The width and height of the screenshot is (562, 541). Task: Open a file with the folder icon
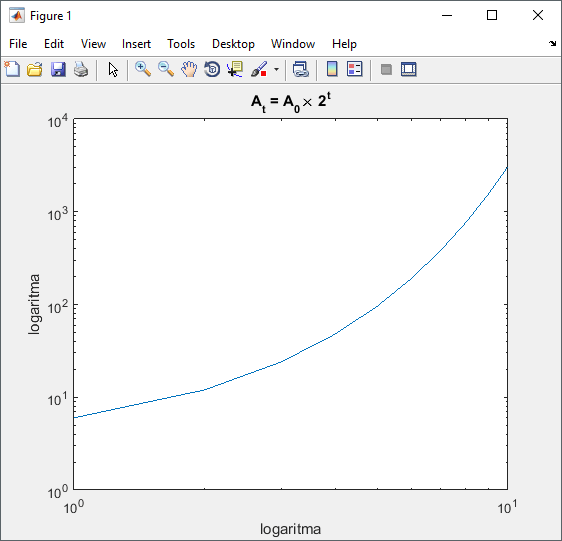click(35, 69)
